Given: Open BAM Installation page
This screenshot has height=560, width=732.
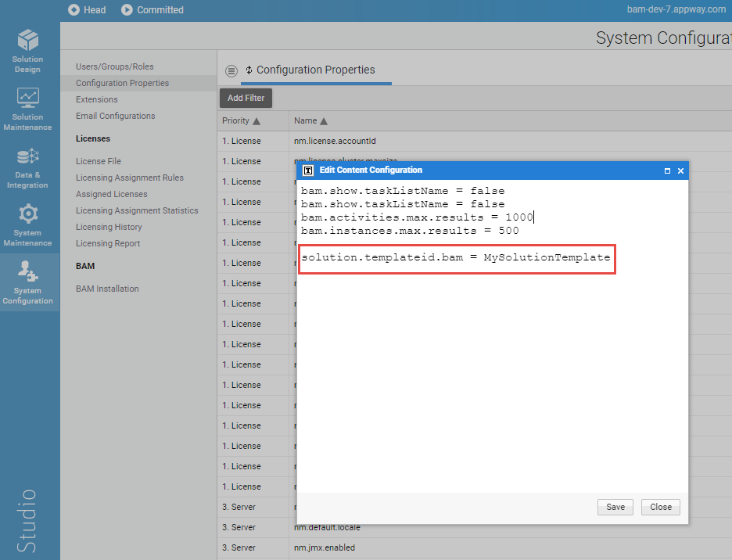Looking at the screenshot, I should coord(107,289).
